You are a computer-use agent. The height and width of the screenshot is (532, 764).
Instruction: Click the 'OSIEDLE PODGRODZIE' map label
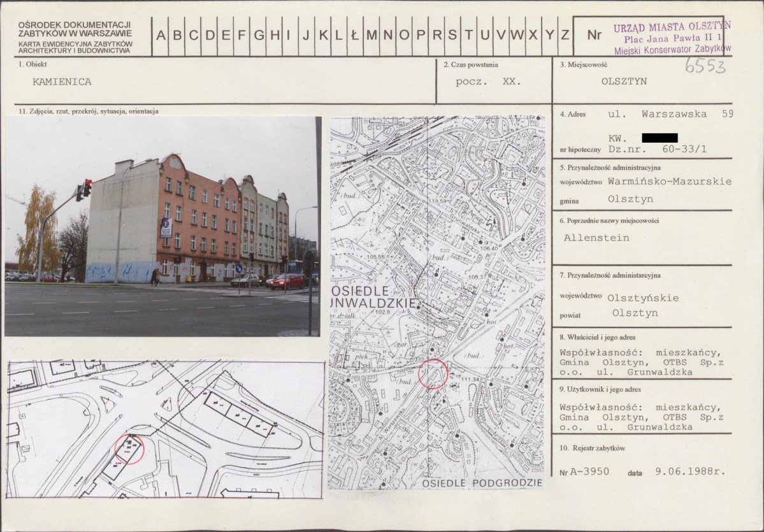(482, 484)
